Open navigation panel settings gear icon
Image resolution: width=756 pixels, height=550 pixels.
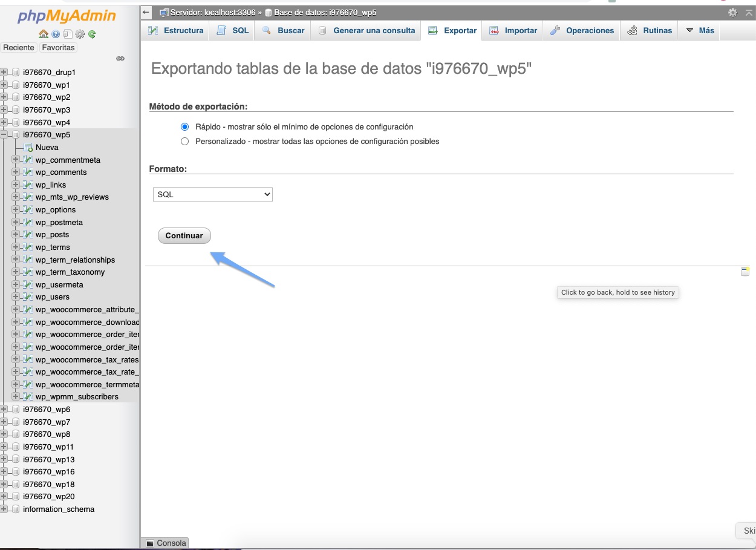coord(80,34)
